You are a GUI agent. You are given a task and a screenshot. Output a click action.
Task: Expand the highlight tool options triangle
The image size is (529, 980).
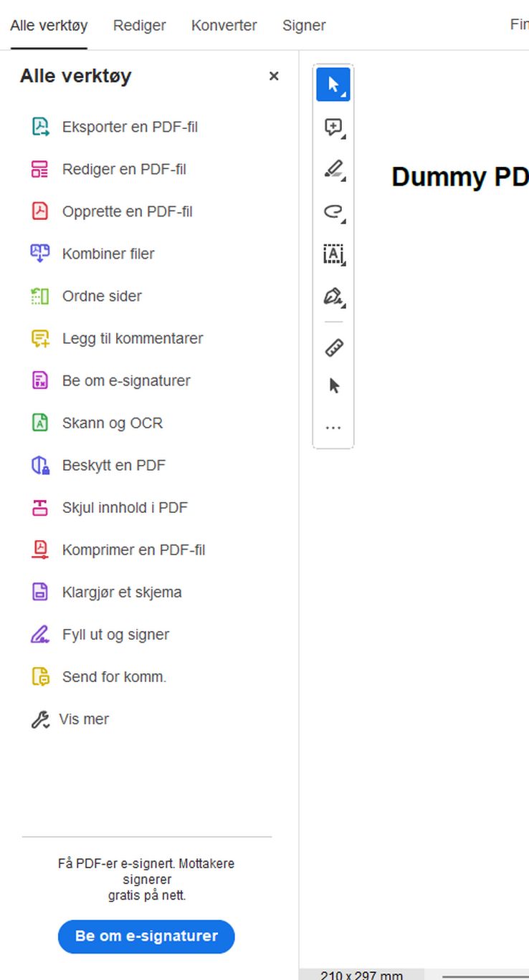click(344, 178)
